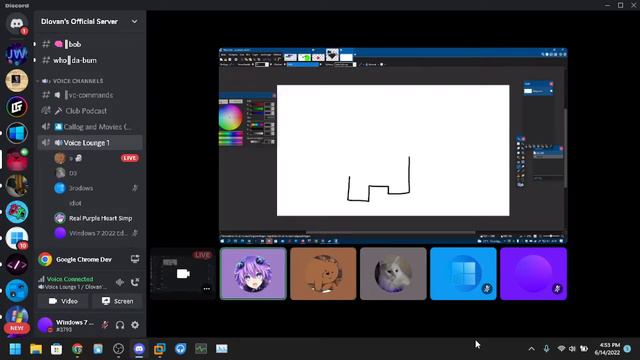Open the code brackets server icon
The height and width of the screenshot is (360, 640).
(16, 264)
